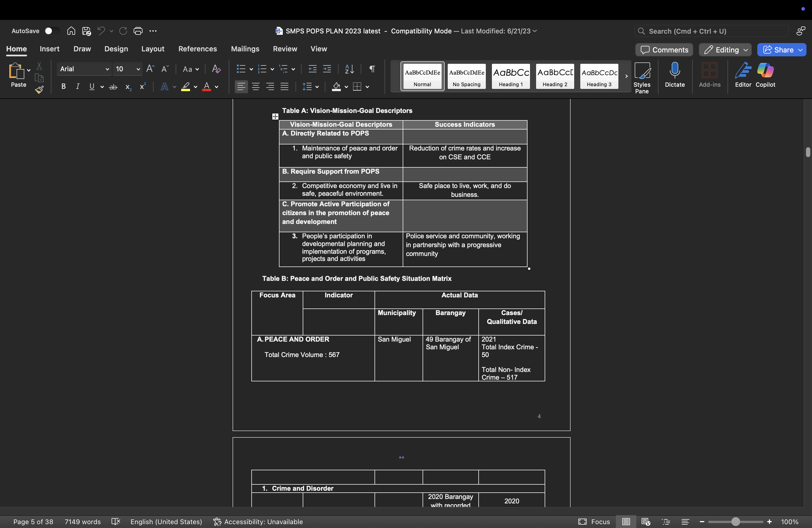The height and width of the screenshot is (528, 812).
Task: Click the Share button
Action: pyautogui.click(x=781, y=50)
